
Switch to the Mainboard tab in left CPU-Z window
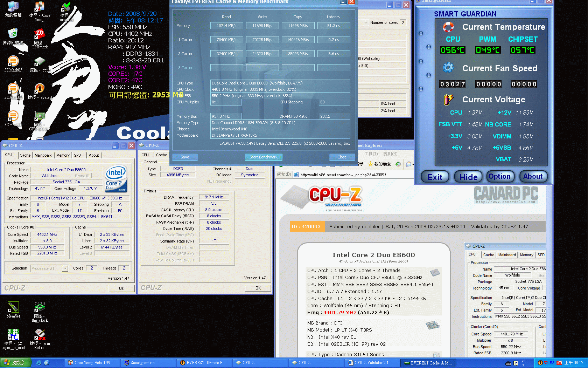(43, 155)
